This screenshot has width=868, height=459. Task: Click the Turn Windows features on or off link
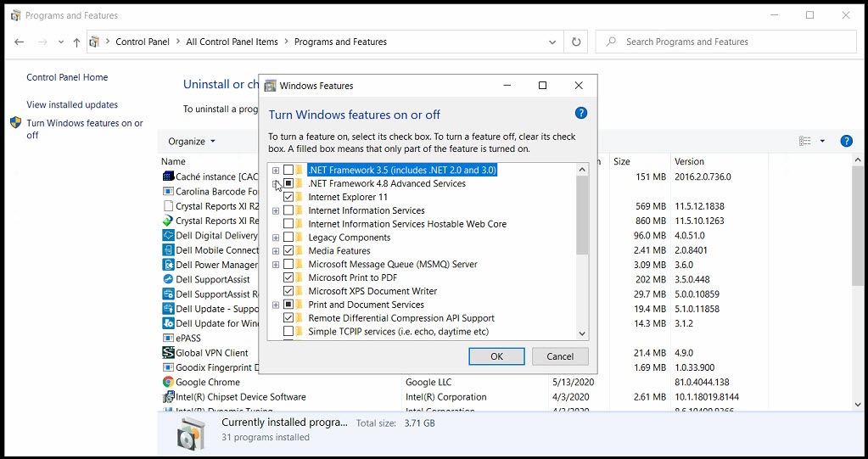[x=85, y=128]
